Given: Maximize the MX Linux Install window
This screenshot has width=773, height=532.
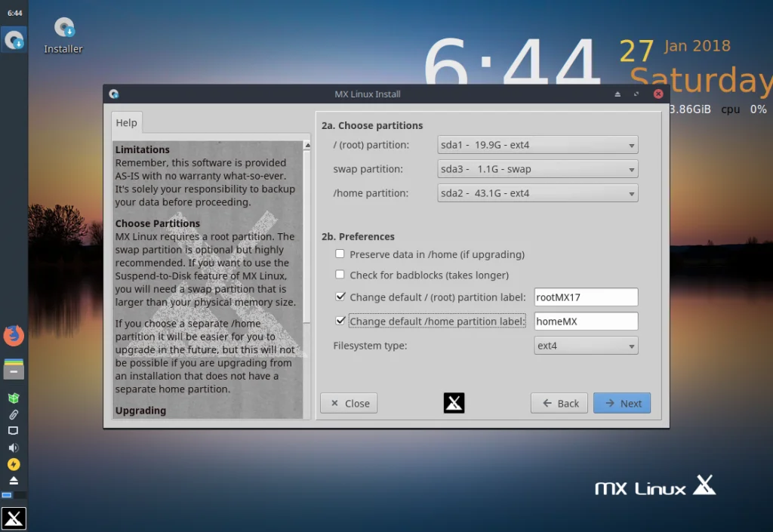Looking at the screenshot, I should [x=636, y=94].
